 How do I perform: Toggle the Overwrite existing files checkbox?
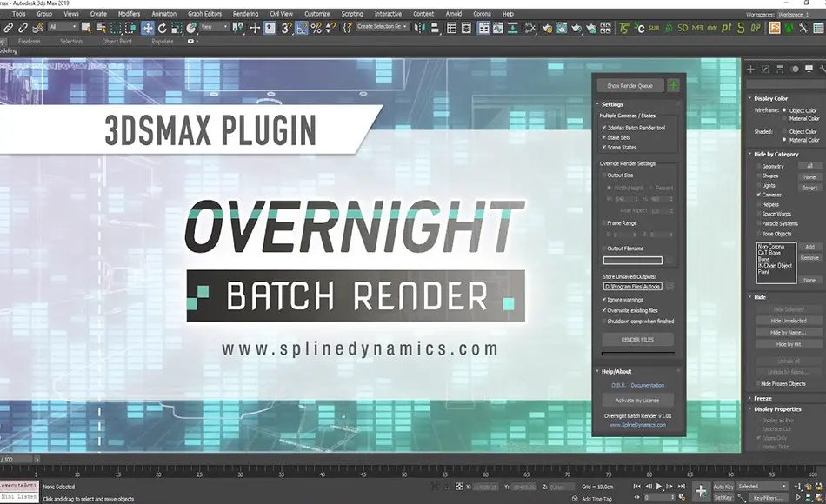click(x=603, y=310)
